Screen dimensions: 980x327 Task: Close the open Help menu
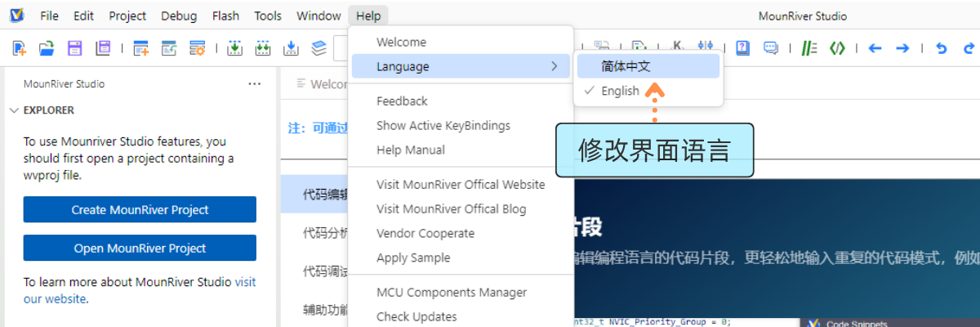point(368,16)
